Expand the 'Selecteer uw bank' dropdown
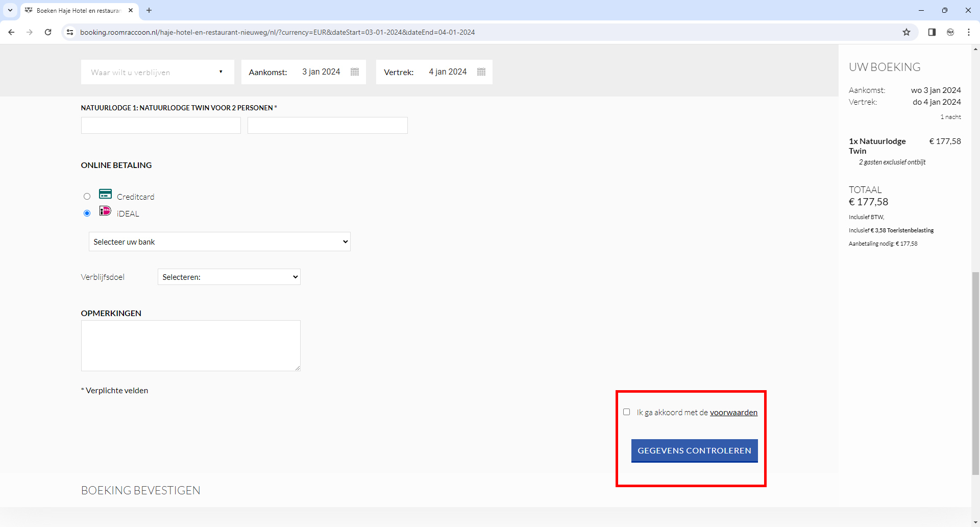 coord(219,242)
